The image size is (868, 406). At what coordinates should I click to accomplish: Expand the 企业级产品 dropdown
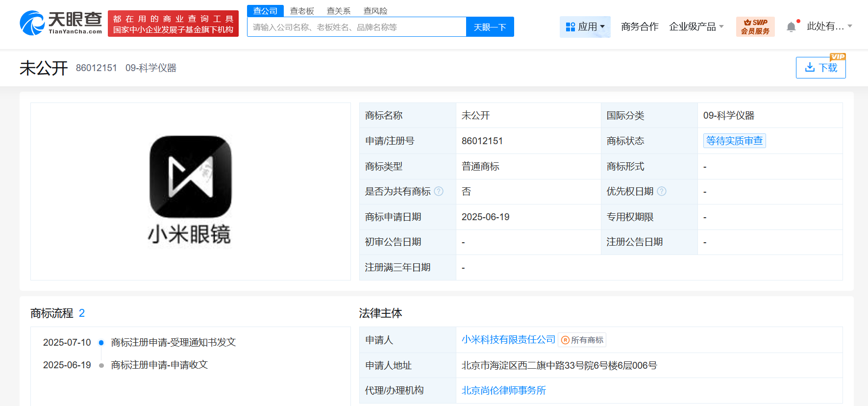pyautogui.click(x=696, y=26)
